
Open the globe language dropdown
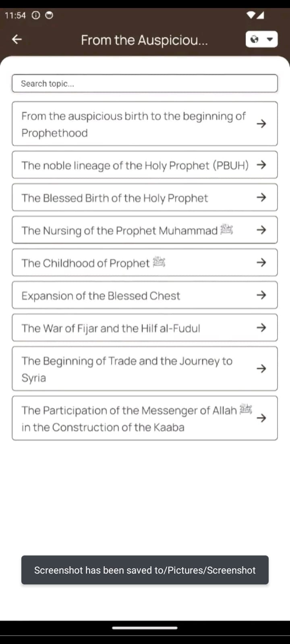[261, 39]
